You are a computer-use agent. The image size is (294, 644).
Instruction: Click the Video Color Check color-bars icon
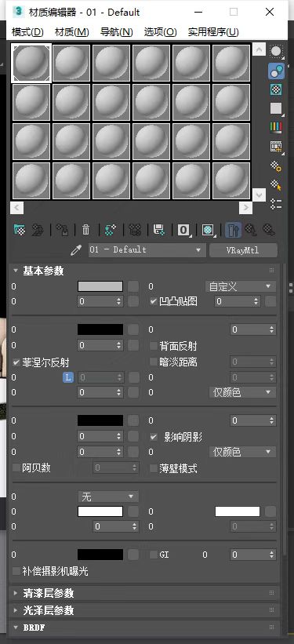pyautogui.click(x=276, y=127)
